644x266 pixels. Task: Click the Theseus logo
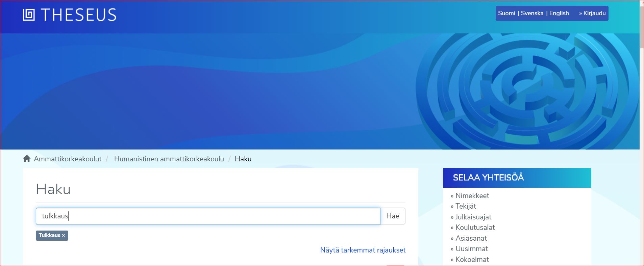click(x=70, y=15)
